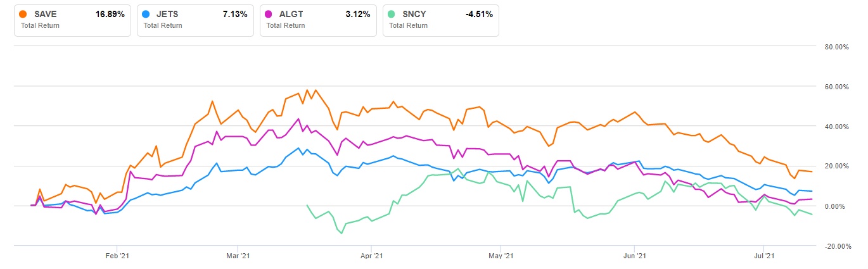Click SNCY's -4.51% return value
868x269 pixels.
click(x=479, y=13)
